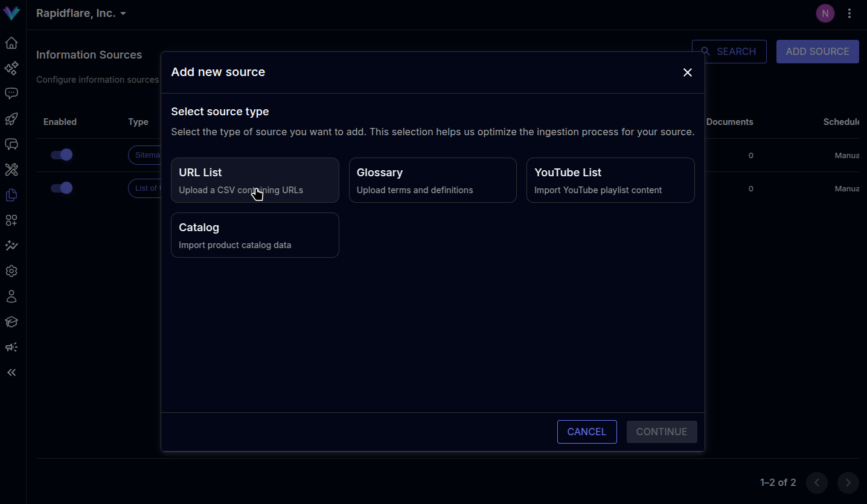Open the settings gear in the sidebar
Viewport: 867px width, 504px height.
pyautogui.click(x=11, y=271)
